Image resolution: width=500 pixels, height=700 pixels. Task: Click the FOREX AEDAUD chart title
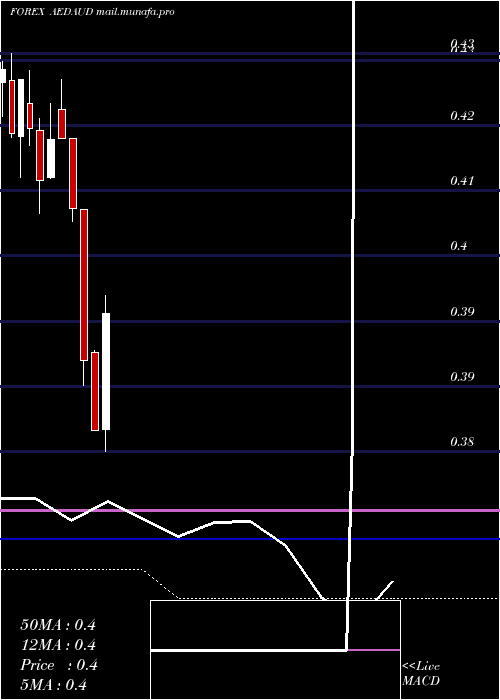pyautogui.click(x=92, y=12)
